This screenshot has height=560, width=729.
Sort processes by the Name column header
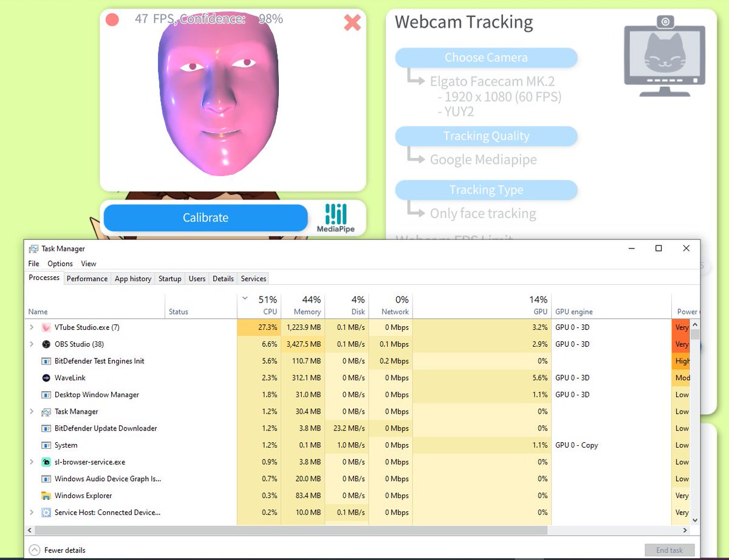(x=95, y=306)
